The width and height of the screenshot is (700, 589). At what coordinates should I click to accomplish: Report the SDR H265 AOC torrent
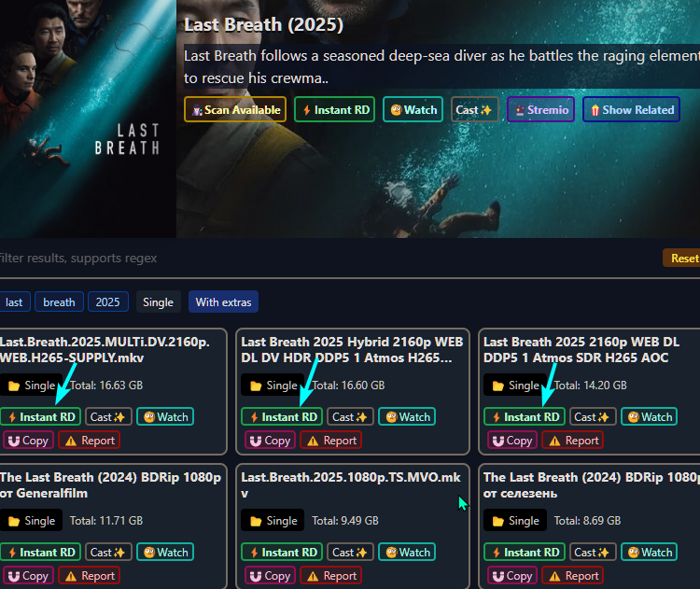(573, 441)
